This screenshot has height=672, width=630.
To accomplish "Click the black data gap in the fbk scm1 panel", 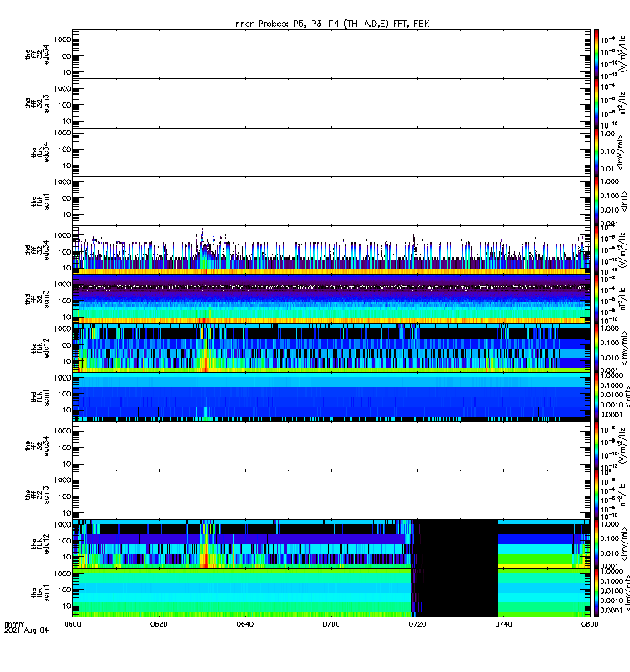I will tap(455, 593).
